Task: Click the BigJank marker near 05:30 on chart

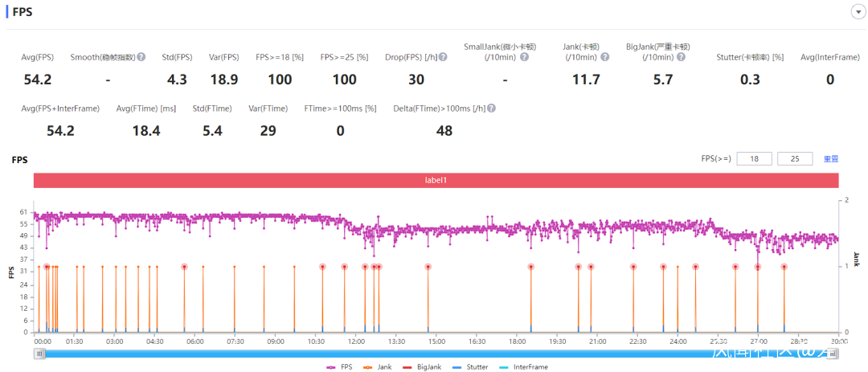Action: (x=184, y=267)
